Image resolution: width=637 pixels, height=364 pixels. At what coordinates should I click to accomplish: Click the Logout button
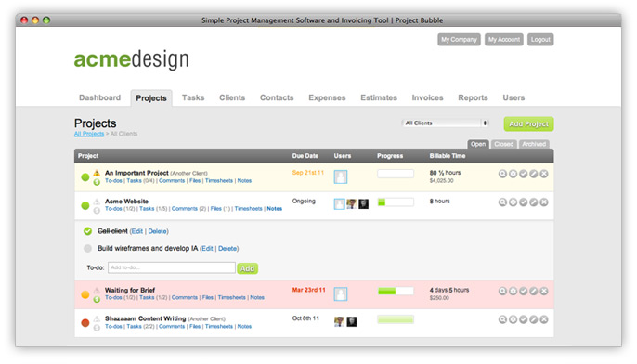540,39
